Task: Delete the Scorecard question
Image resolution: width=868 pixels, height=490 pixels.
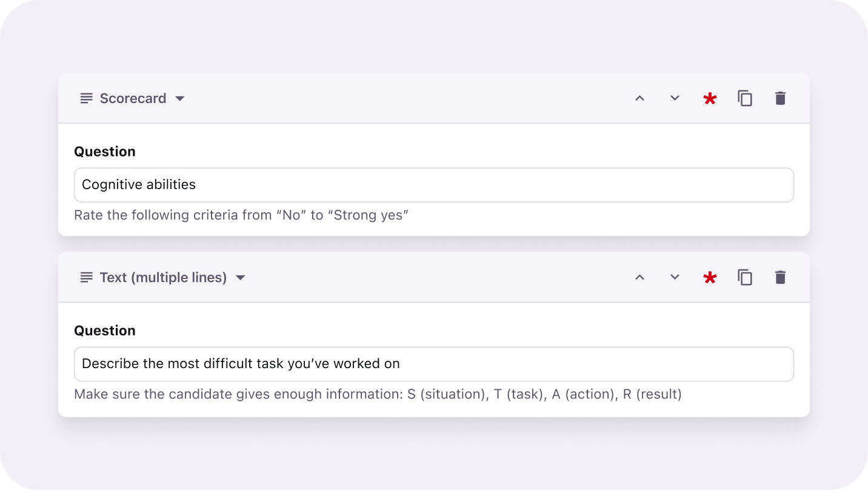Action: 780,98
